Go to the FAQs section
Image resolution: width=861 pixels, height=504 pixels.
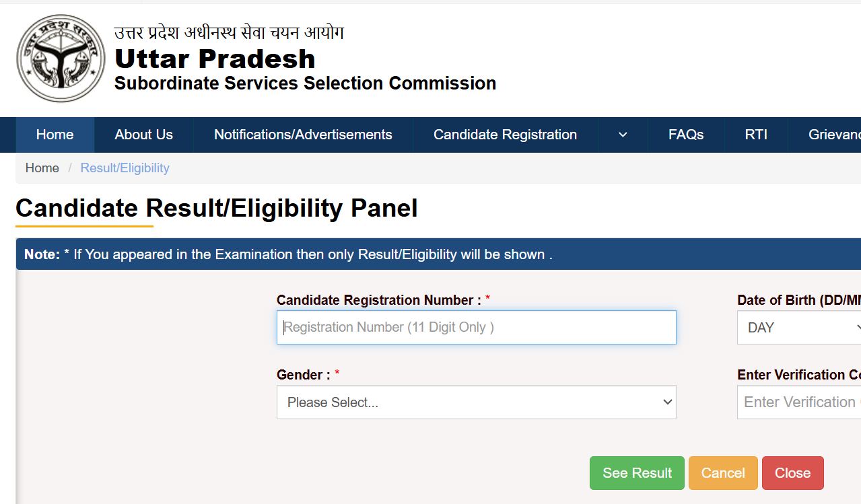pyautogui.click(x=686, y=135)
